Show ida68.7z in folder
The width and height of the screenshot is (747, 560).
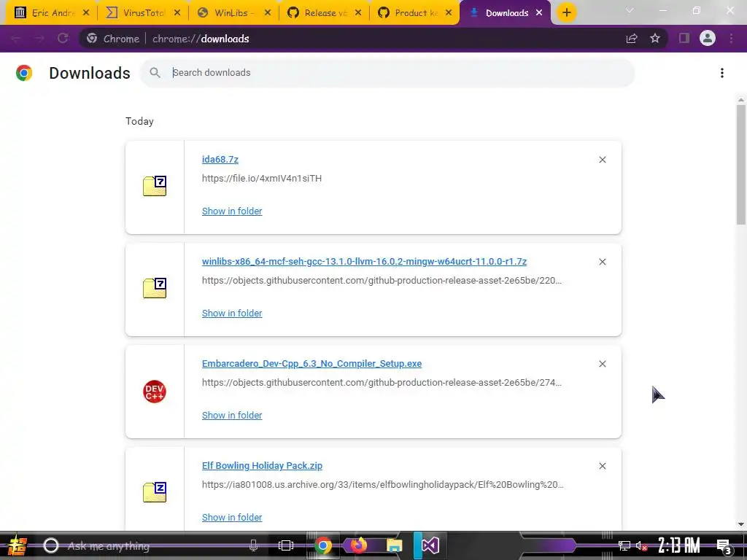(232, 211)
